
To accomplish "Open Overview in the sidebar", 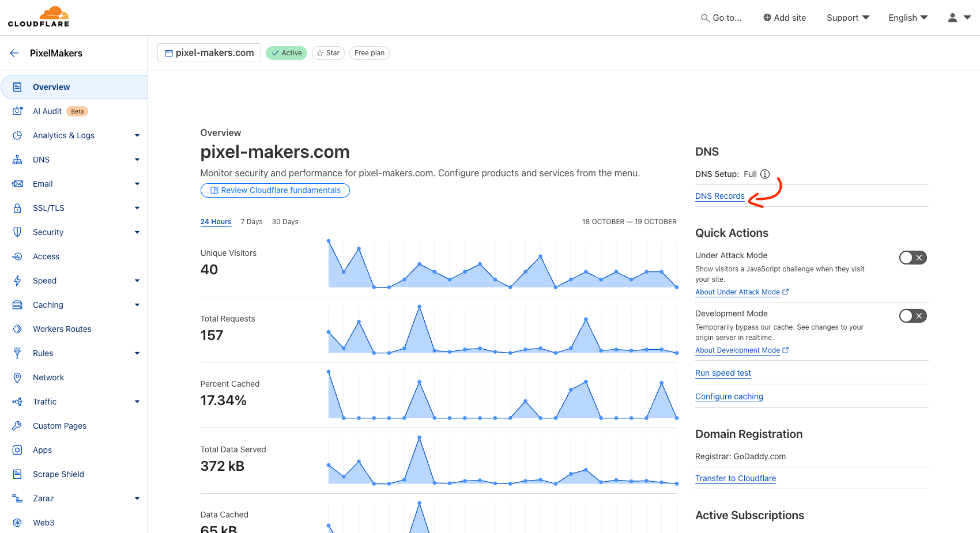I will pos(74,87).
